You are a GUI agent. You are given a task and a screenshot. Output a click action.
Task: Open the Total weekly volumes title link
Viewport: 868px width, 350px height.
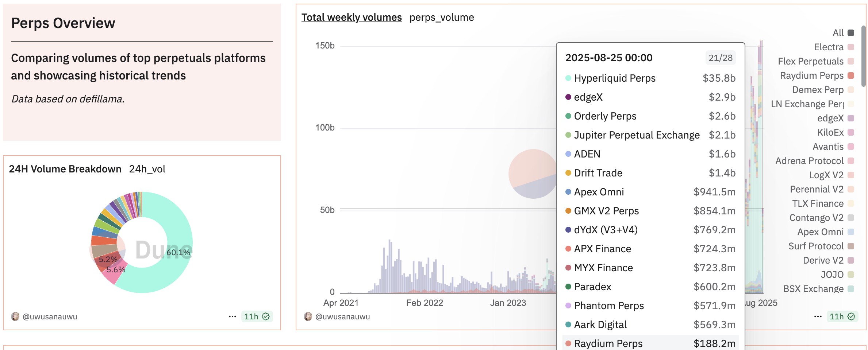coord(352,17)
